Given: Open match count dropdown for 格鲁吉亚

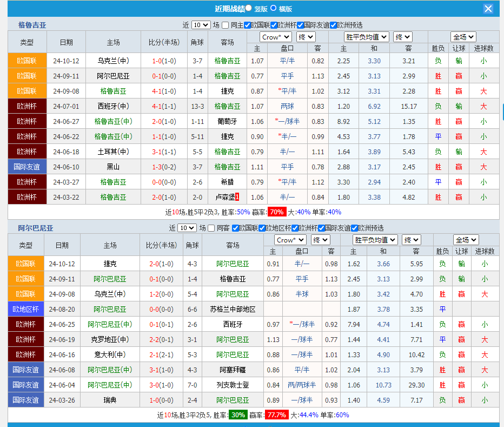Looking at the screenshot, I should pyautogui.click(x=201, y=25).
